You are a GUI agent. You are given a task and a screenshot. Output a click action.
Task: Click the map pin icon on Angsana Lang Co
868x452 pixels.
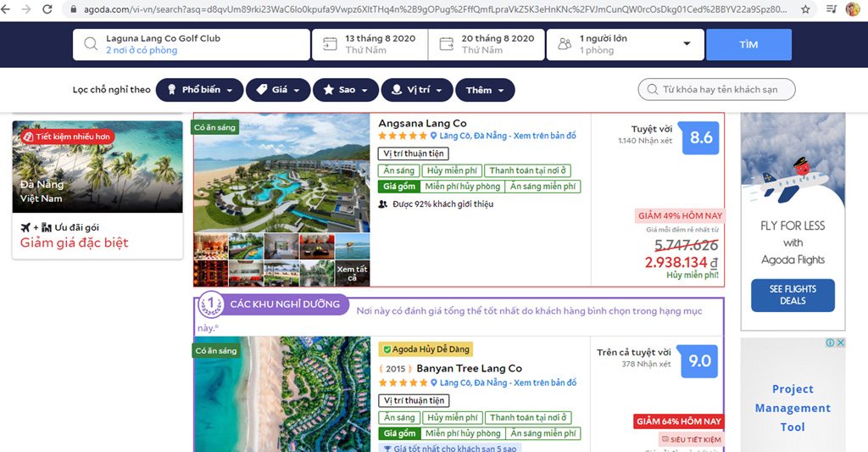(x=433, y=137)
